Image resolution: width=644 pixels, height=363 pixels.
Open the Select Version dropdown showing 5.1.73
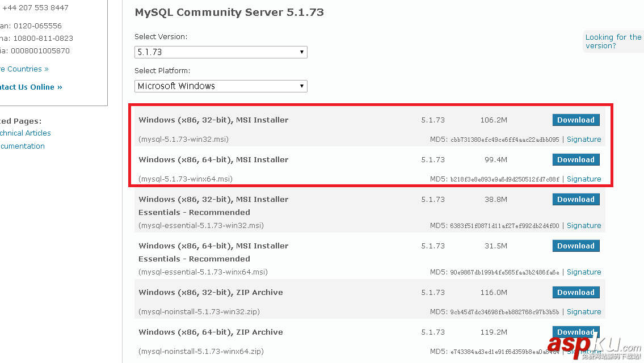220,52
